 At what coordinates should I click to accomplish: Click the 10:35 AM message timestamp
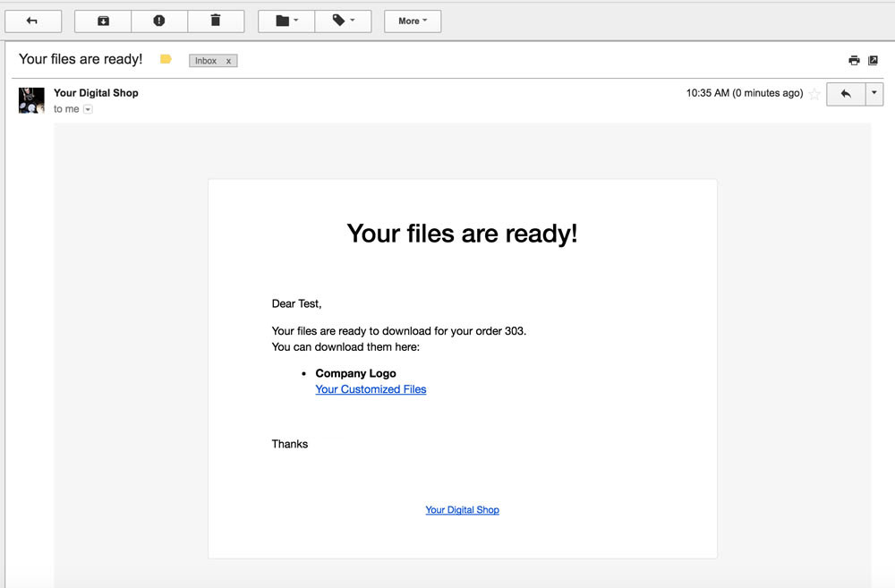coord(744,93)
